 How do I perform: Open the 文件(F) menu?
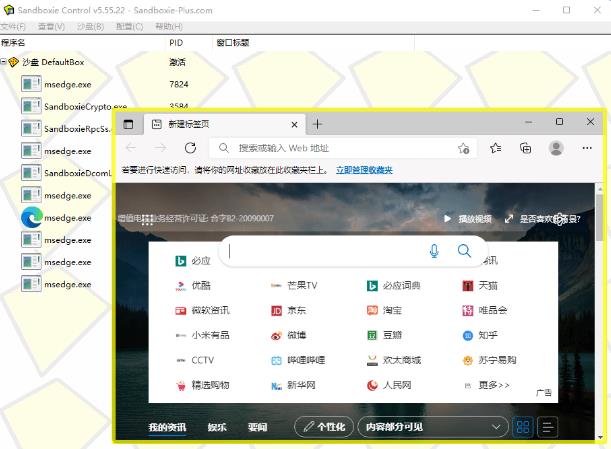13,27
